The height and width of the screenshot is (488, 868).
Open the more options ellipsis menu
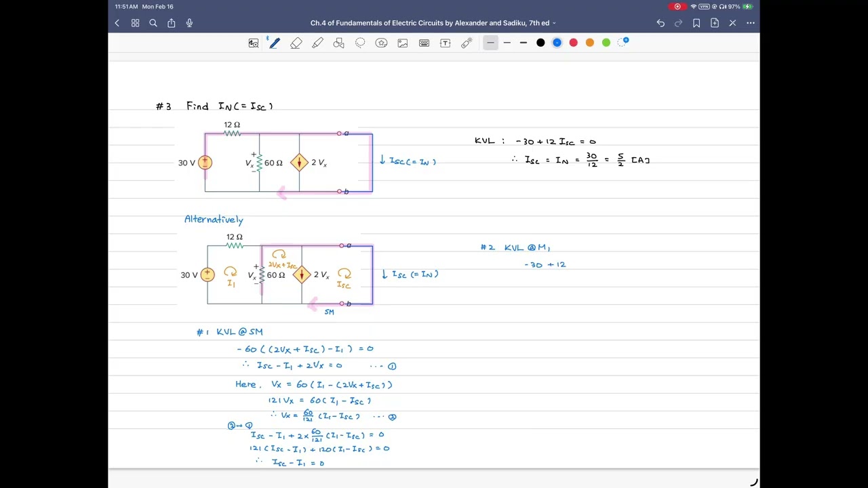[x=751, y=23]
